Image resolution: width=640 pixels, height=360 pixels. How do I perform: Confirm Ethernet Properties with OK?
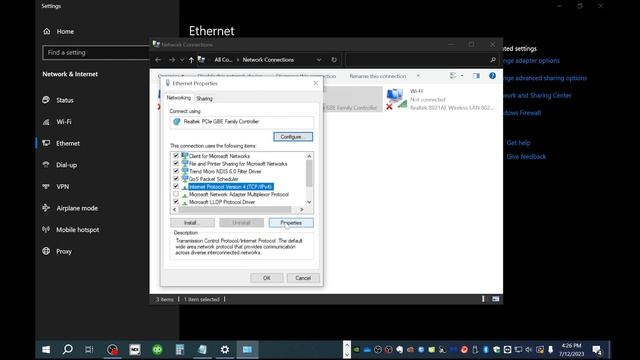point(267,278)
